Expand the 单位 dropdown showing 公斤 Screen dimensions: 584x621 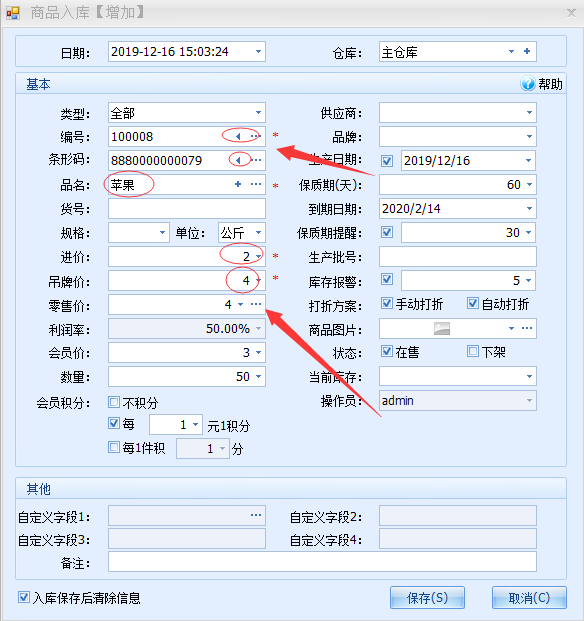[258, 232]
